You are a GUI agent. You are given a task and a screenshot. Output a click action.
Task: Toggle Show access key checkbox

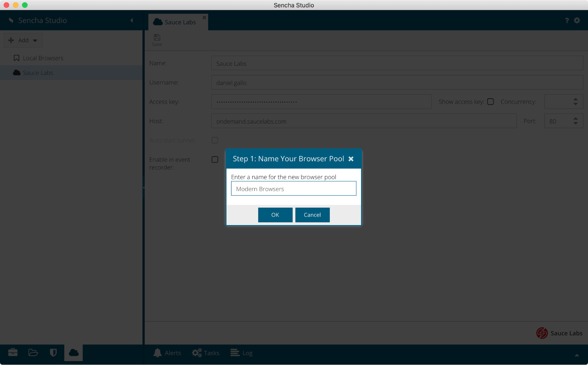pyautogui.click(x=490, y=102)
